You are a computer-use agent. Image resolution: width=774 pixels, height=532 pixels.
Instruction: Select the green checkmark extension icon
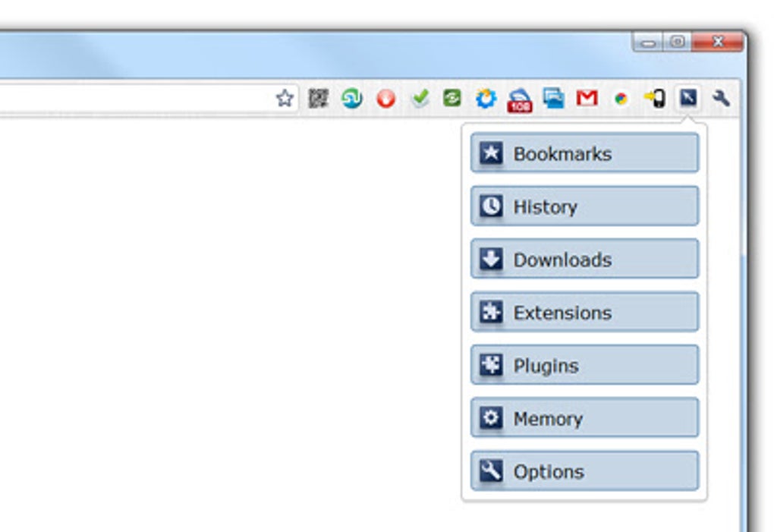(x=418, y=97)
